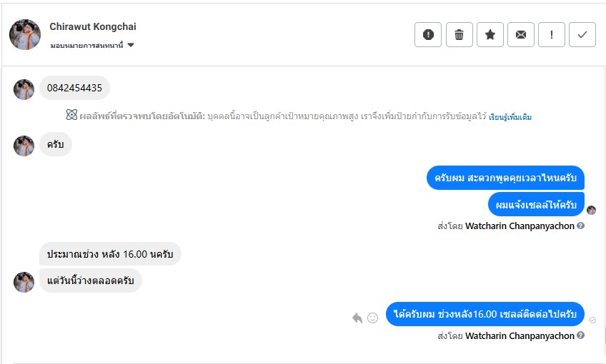
Task: Delete conversation using the trash icon
Action: click(460, 34)
